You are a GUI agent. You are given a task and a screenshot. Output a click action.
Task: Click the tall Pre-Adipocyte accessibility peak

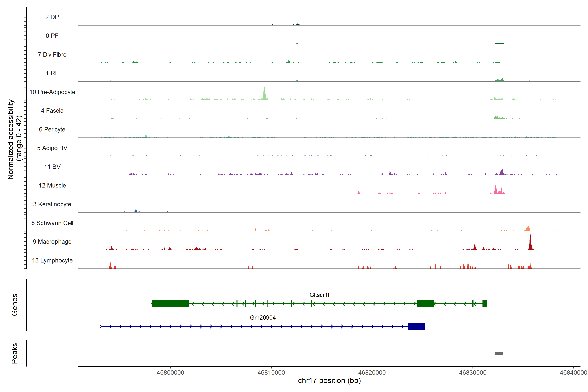point(264,95)
